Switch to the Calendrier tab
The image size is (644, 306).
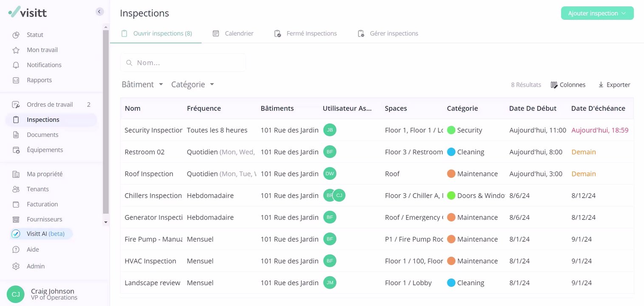pos(233,33)
